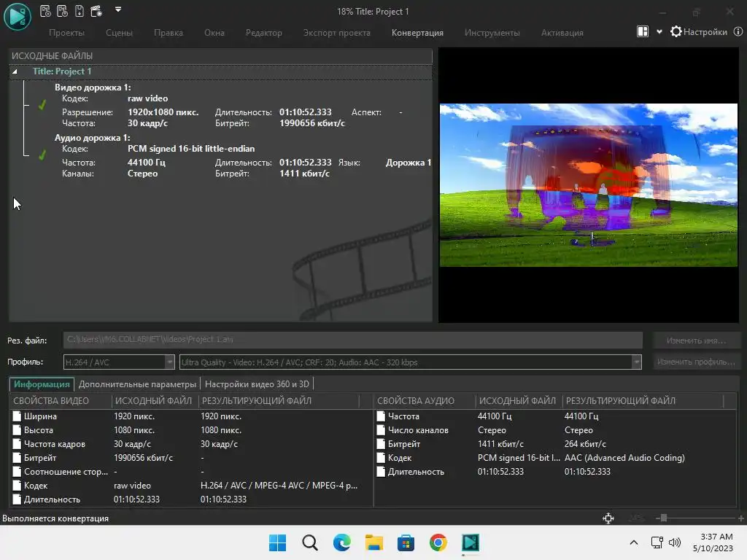Click the zoom in plus in status bar
The width and height of the screenshot is (747, 560).
click(741, 518)
